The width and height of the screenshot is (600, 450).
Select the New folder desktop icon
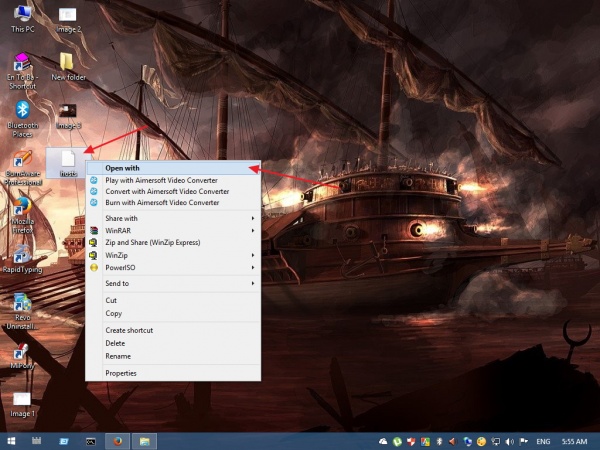68,67
